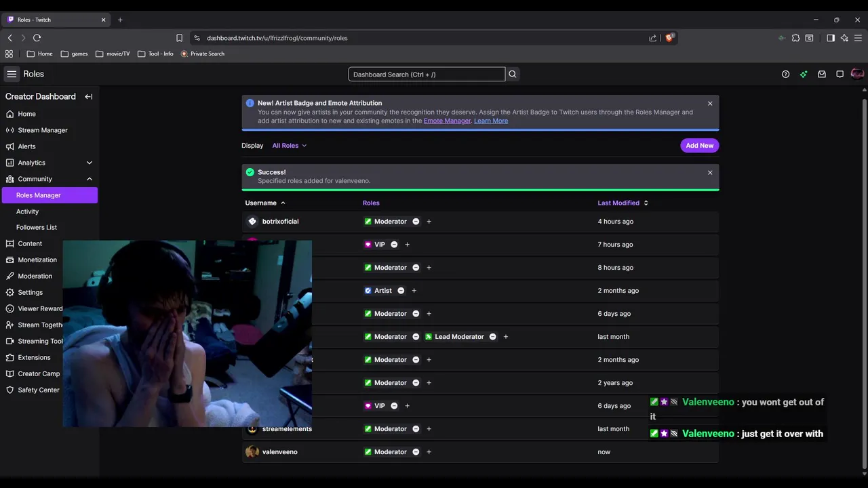Collapse the Community section in sidebar
Screen dimensions: 868x488
click(90, 179)
